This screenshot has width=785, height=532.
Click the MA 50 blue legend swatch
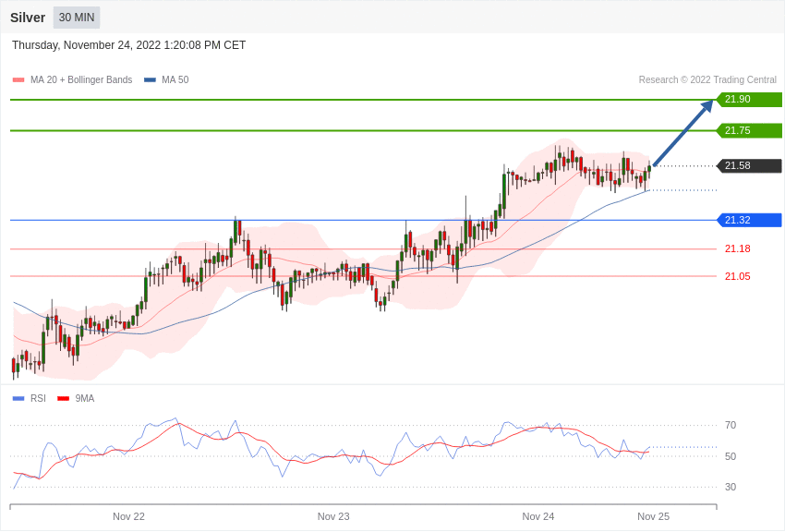(150, 79)
